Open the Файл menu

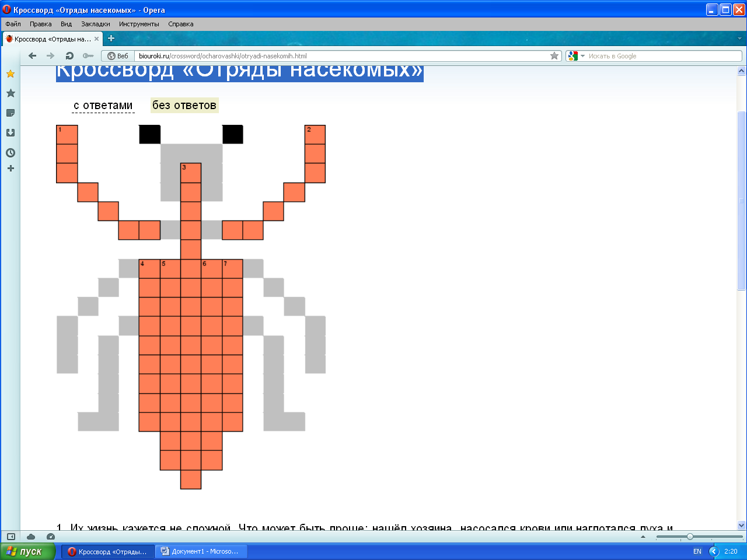pyautogui.click(x=13, y=24)
